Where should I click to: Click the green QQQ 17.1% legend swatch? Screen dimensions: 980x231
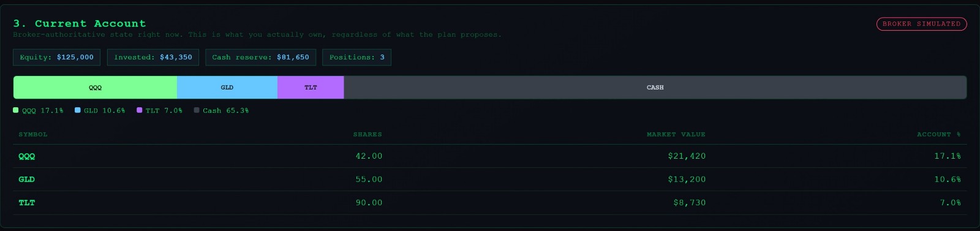point(16,110)
